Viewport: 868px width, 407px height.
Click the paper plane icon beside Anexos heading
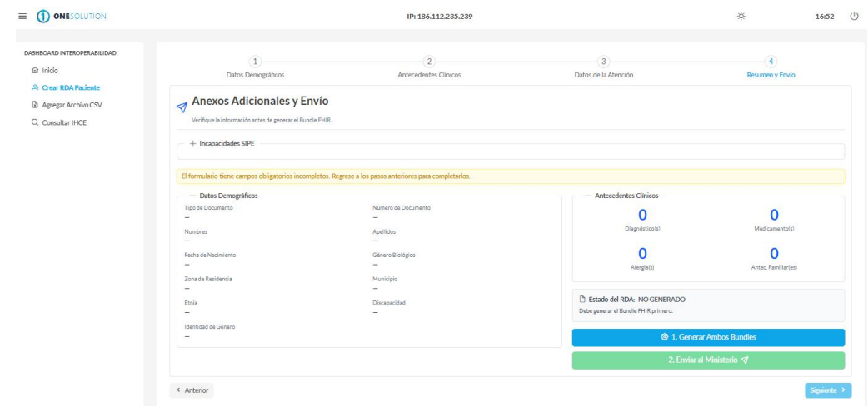click(x=182, y=107)
